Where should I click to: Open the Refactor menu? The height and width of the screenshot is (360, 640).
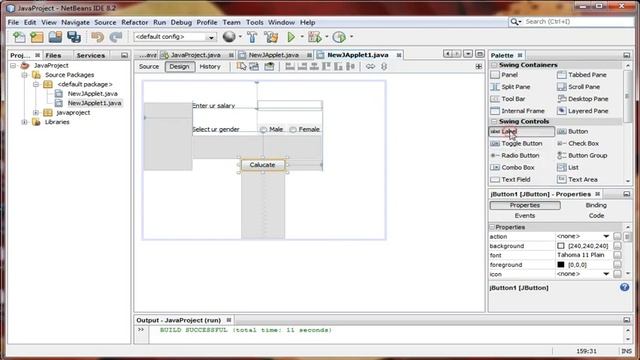tap(134, 22)
